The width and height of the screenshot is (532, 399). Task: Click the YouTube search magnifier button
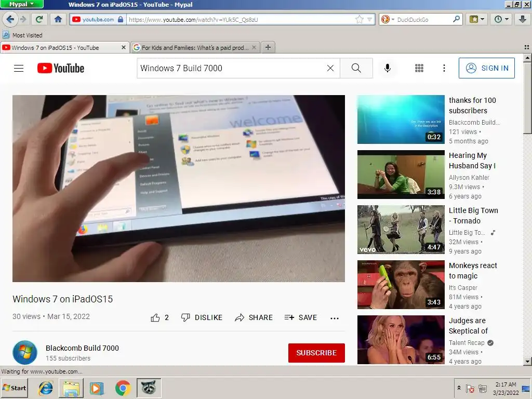click(356, 68)
